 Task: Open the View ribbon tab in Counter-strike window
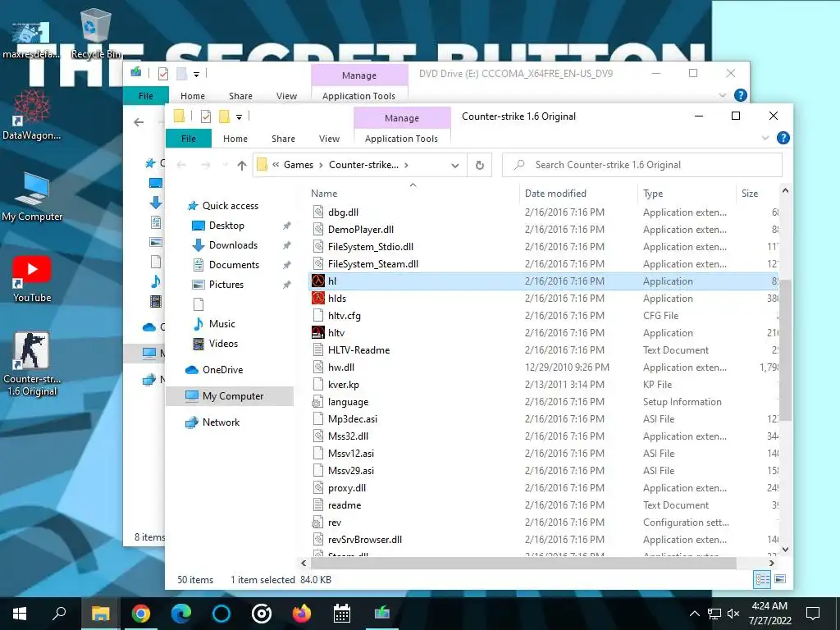(329, 138)
